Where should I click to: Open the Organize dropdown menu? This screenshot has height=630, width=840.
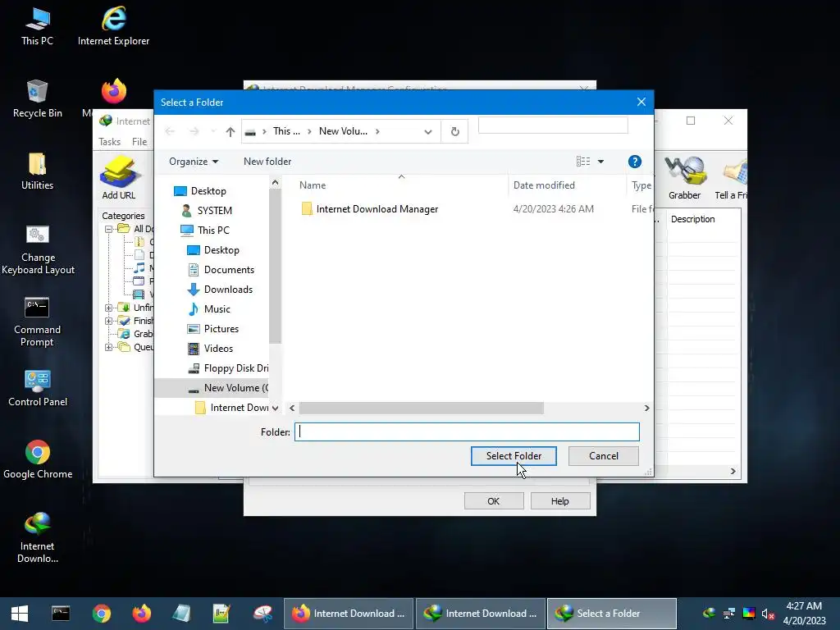(x=194, y=162)
